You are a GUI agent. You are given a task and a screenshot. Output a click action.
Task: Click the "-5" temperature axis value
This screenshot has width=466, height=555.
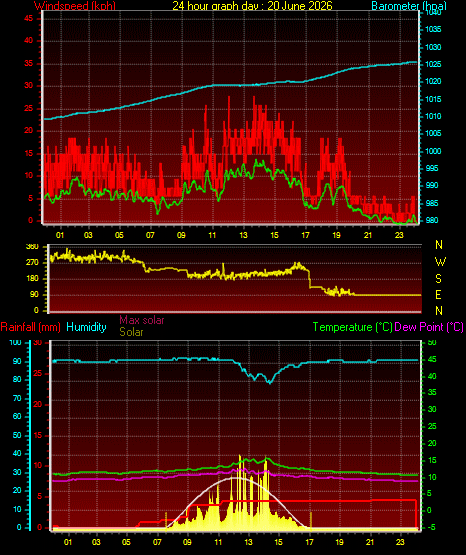pyautogui.click(x=432, y=528)
